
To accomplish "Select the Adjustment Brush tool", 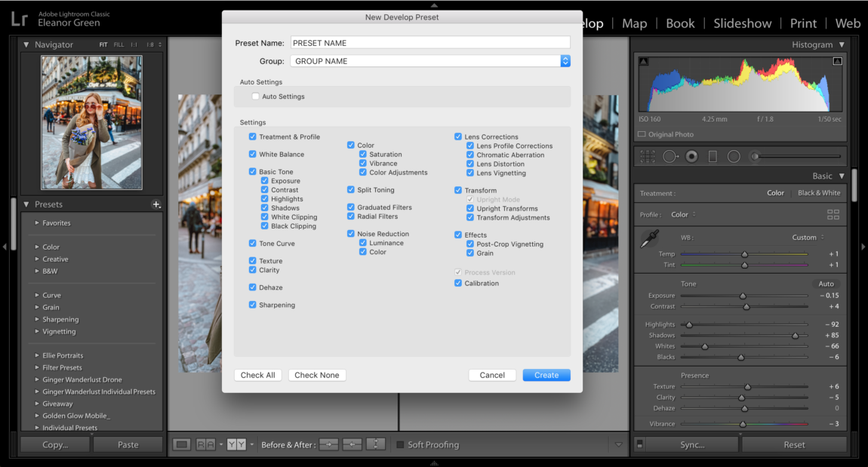I will click(x=754, y=156).
